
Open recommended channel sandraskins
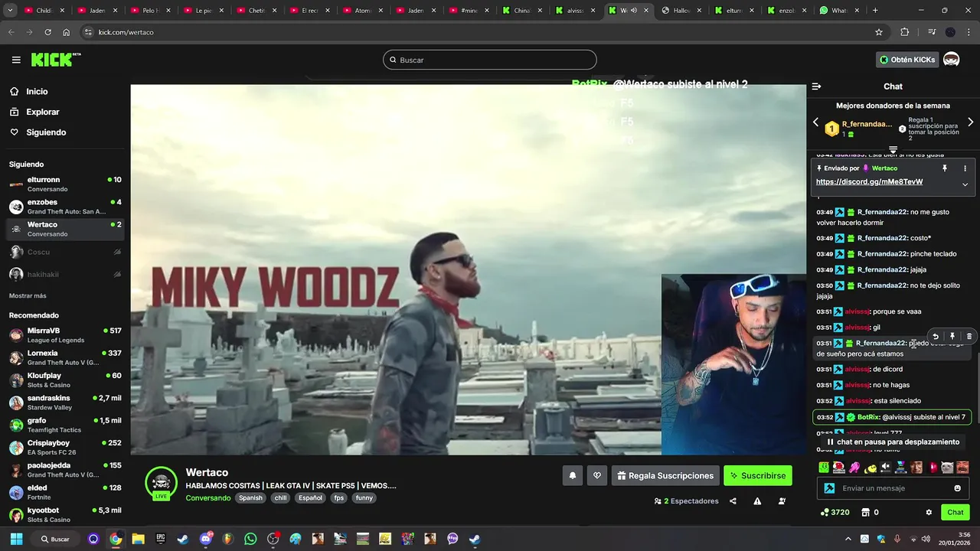(65, 403)
